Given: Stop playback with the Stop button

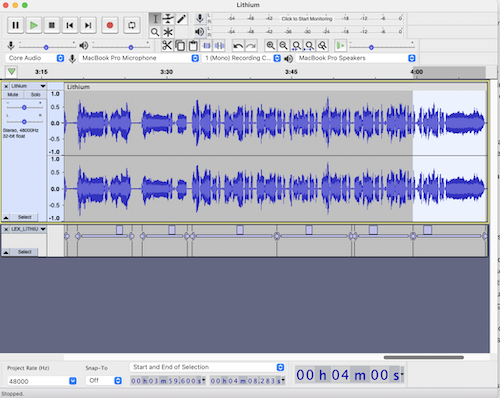Looking at the screenshot, I should coord(52,25).
